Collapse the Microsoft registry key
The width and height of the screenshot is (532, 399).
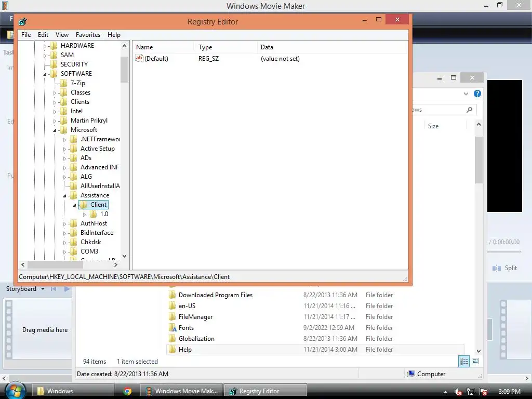[55, 130]
